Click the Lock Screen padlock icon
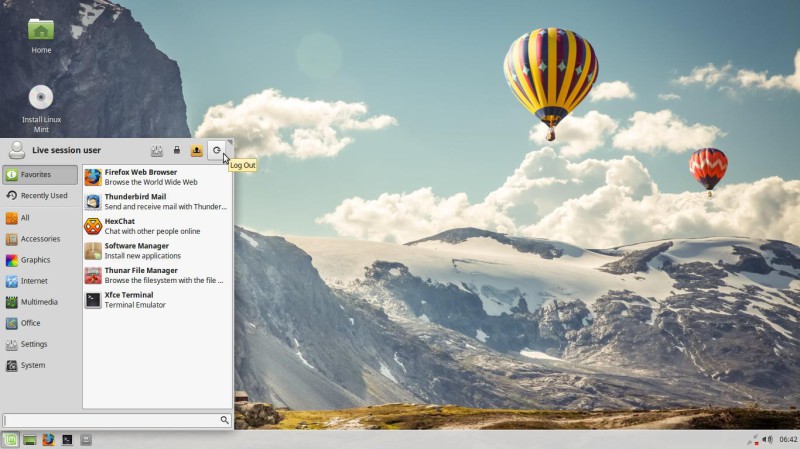 177,150
